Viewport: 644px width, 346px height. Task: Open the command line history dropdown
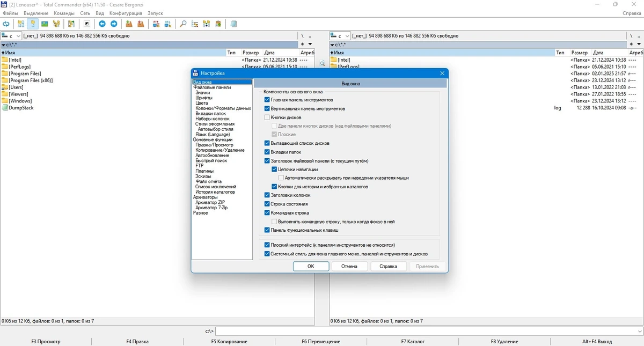pyautogui.click(x=639, y=332)
